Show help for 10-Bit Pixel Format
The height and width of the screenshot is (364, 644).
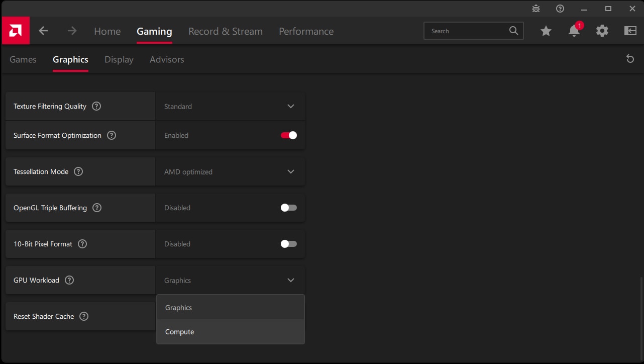82,244
